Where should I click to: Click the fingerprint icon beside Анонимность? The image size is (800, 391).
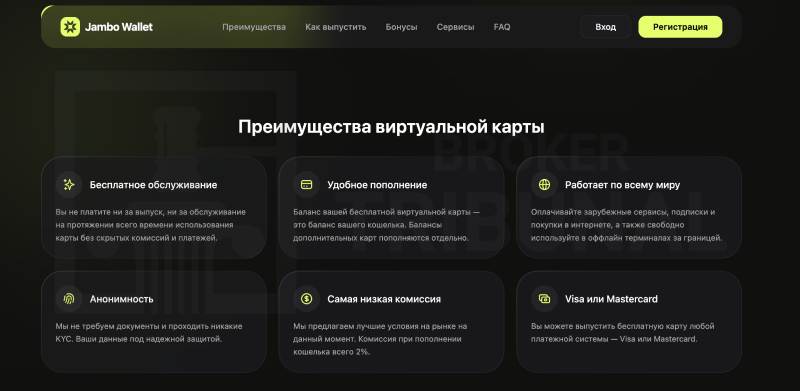[x=69, y=299]
